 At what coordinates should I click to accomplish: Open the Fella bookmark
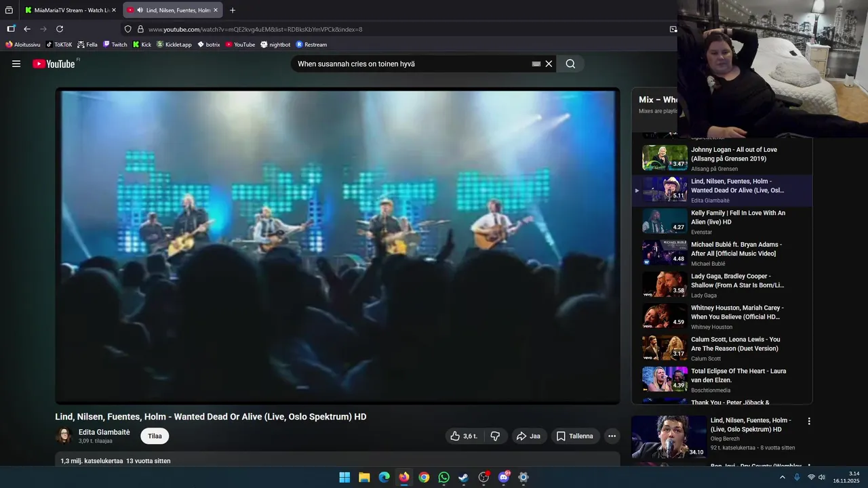point(87,45)
